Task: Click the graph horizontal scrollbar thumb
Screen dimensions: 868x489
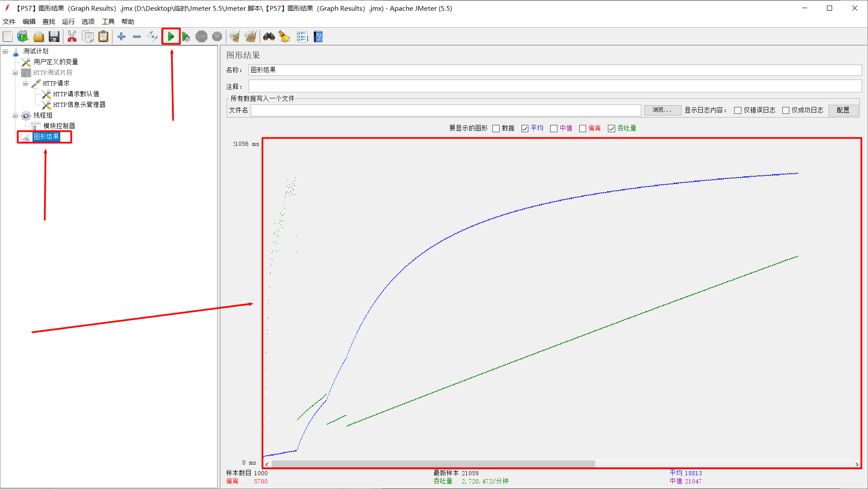Action: 433,464
